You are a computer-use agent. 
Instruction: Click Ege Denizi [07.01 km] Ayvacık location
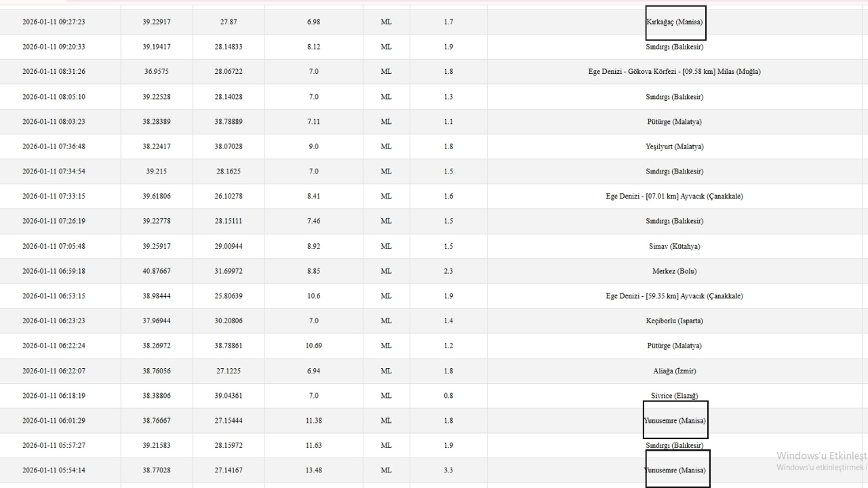674,197
